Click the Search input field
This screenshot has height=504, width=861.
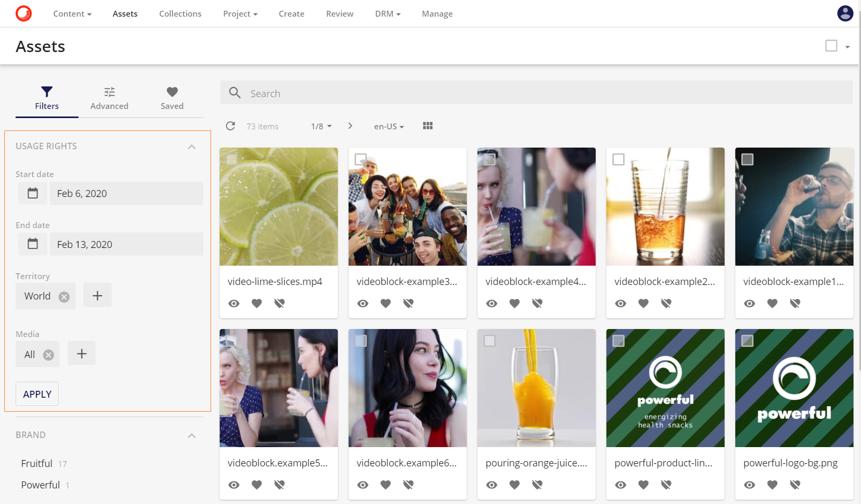tap(537, 93)
